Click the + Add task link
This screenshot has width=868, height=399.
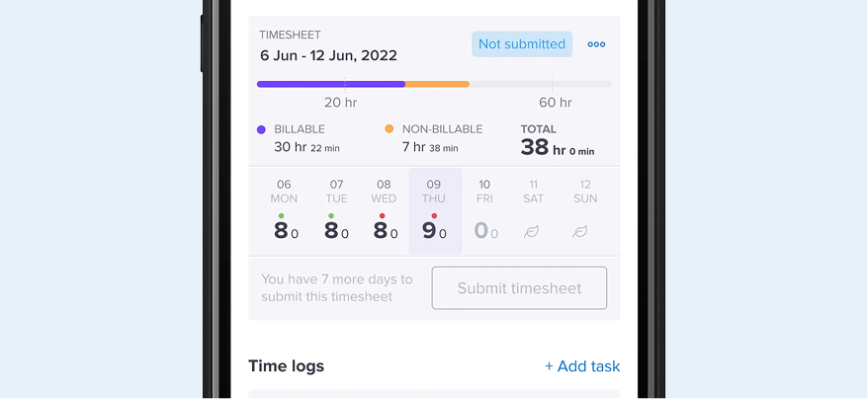click(x=582, y=366)
